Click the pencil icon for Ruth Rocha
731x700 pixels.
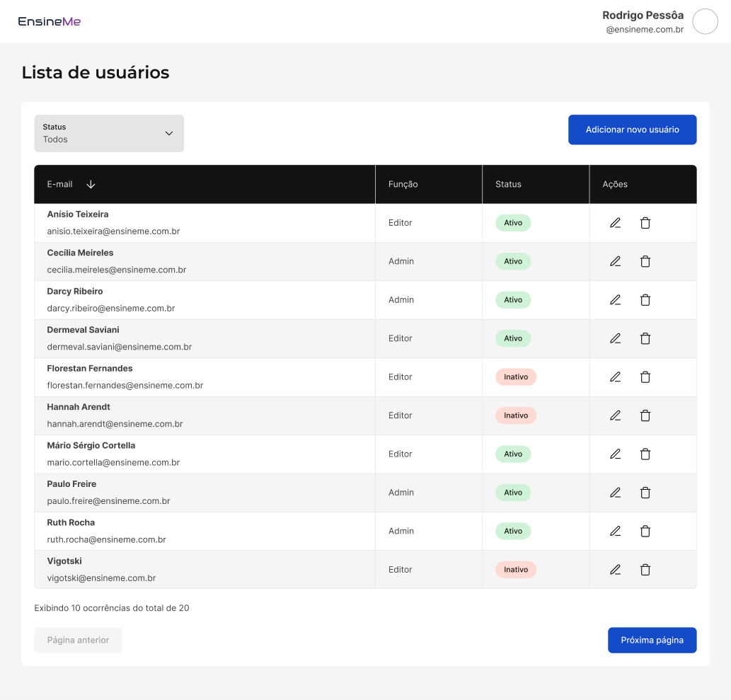coord(615,531)
